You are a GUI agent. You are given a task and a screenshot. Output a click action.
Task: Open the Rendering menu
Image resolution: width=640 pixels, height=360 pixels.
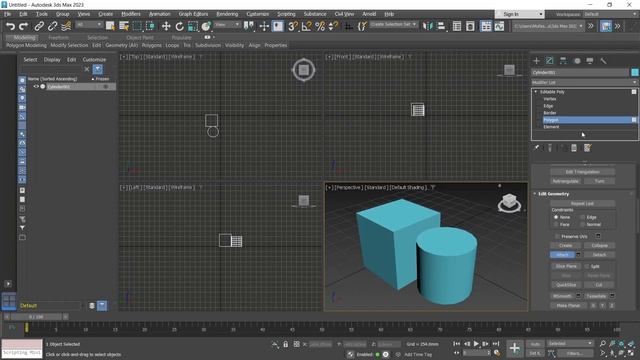[227, 14]
